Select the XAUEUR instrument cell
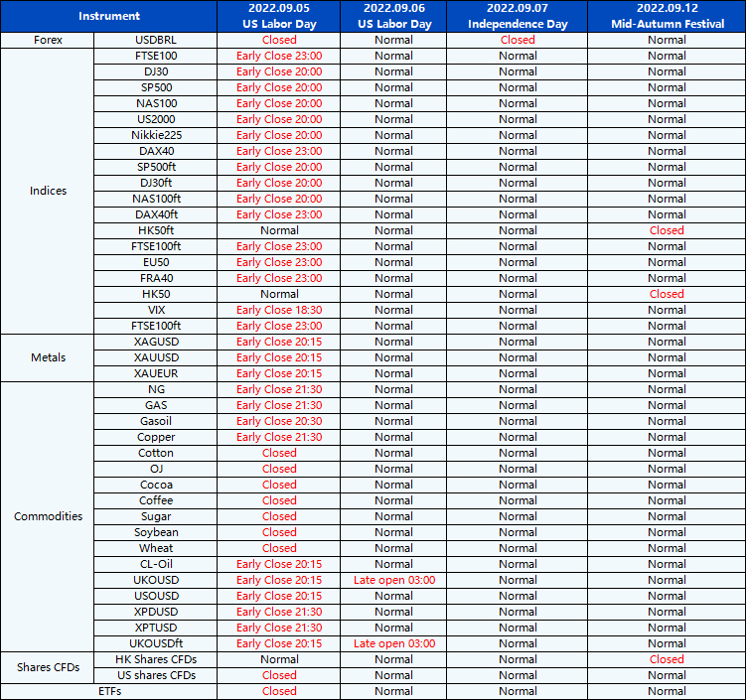The width and height of the screenshot is (746, 700). pos(156,373)
